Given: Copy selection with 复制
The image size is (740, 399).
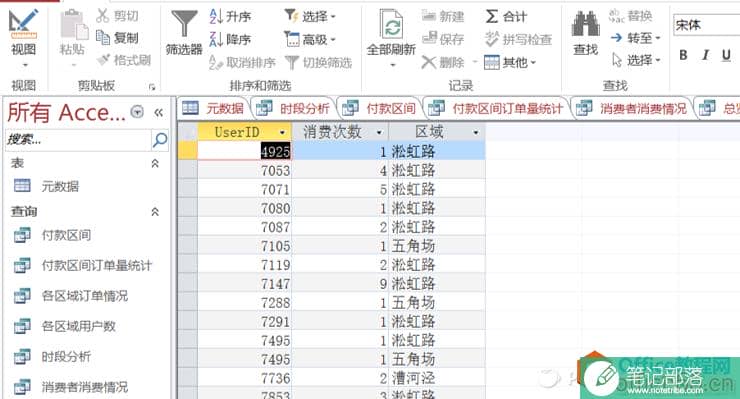Looking at the screenshot, I should (x=117, y=38).
